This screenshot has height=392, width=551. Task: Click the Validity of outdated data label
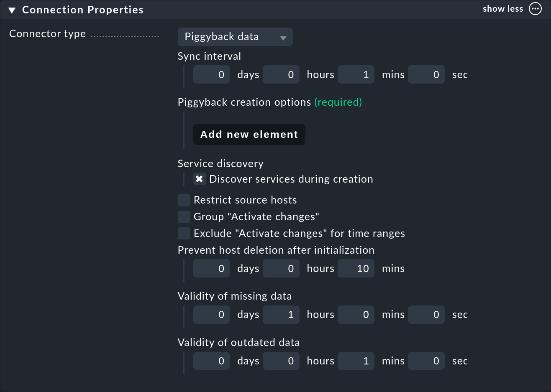238,343
